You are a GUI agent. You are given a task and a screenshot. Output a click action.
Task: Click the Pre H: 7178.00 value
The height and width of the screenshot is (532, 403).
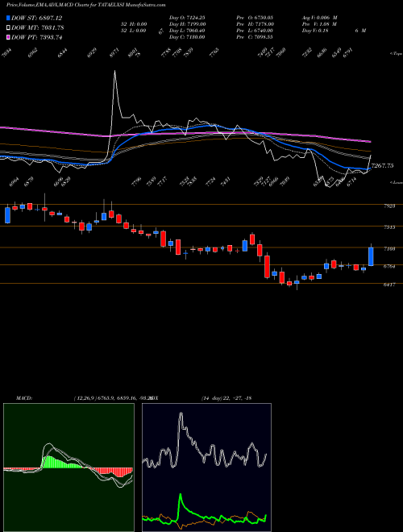[x=256, y=24]
